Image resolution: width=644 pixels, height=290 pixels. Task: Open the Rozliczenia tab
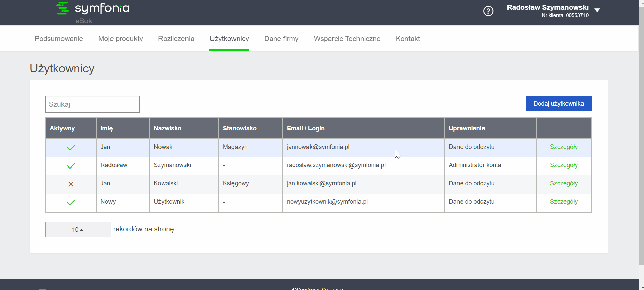[176, 39]
